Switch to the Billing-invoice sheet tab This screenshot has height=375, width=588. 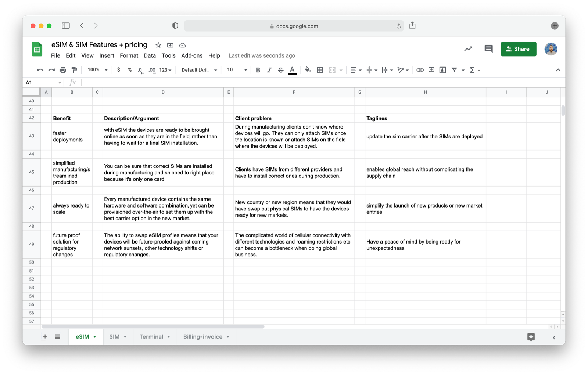(x=203, y=336)
